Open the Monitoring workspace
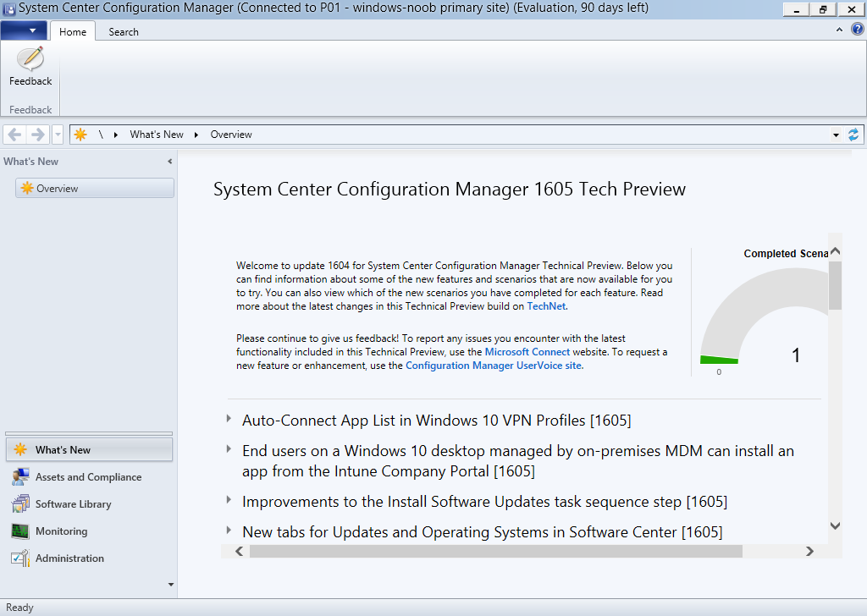 [89, 531]
